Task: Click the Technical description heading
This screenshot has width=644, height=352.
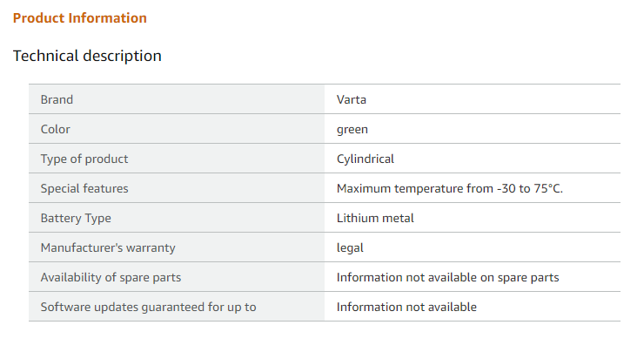Action: [87, 56]
